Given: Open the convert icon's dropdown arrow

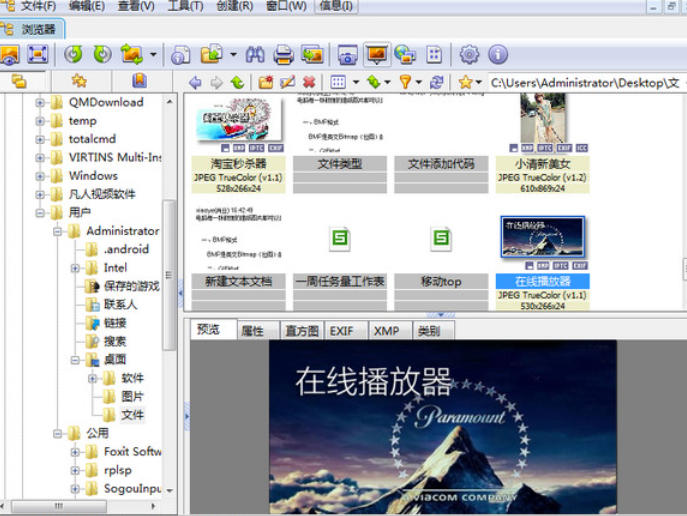Looking at the screenshot, I should [x=153, y=55].
